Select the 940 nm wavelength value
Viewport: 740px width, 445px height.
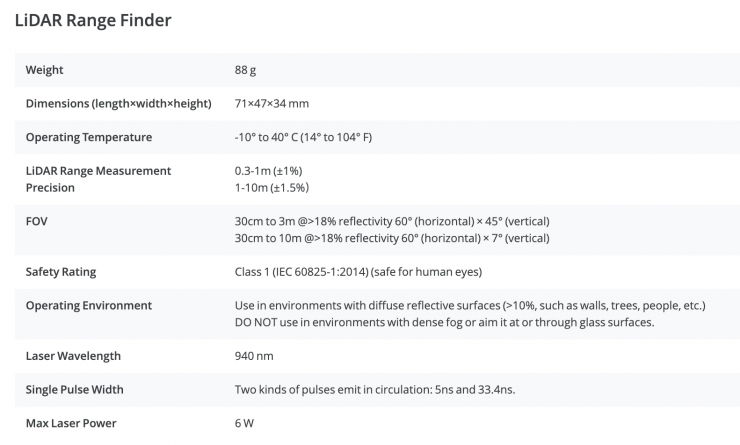pyautogui.click(x=254, y=356)
